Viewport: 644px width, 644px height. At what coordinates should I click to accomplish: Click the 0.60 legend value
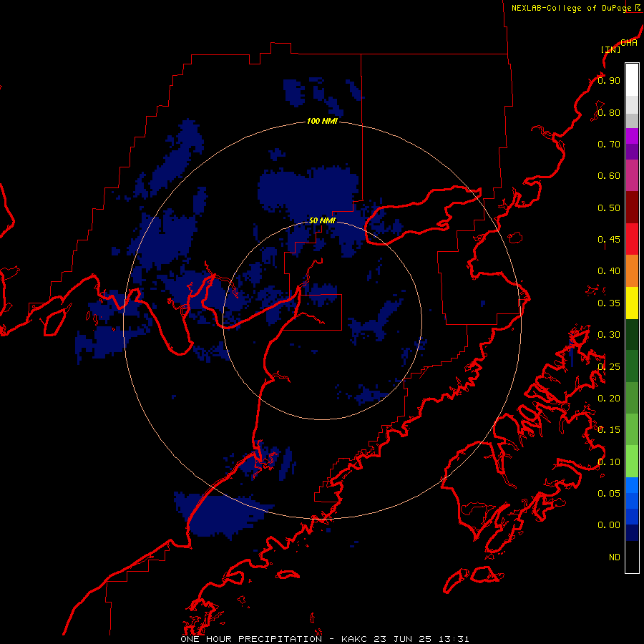point(609,176)
